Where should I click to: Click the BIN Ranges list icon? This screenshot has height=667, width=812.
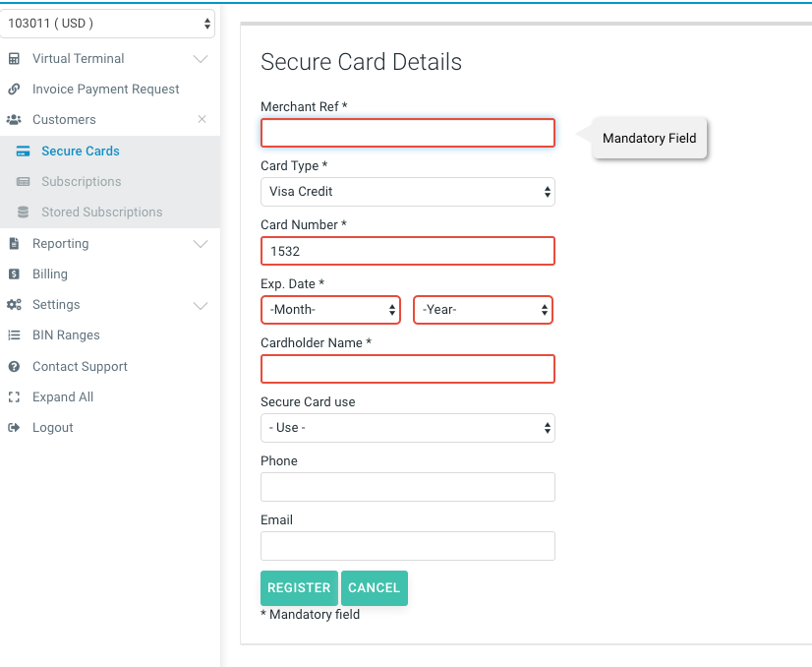[14, 335]
